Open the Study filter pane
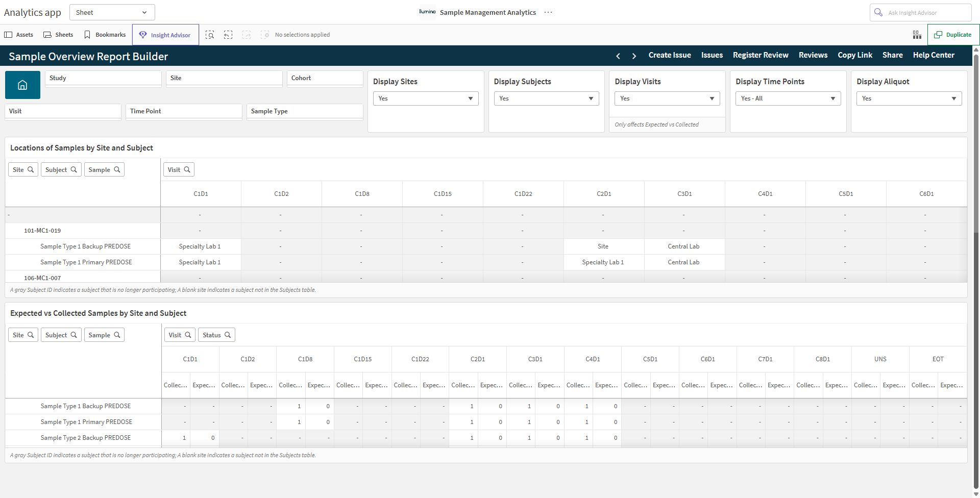 click(104, 78)
